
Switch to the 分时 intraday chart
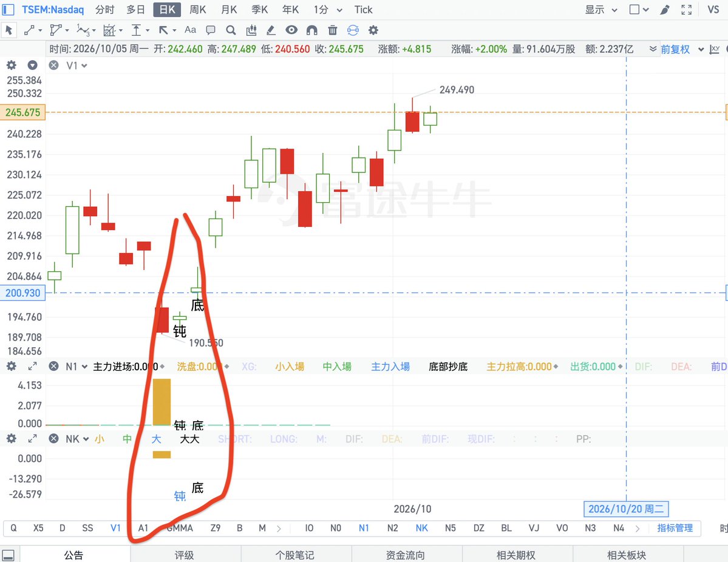coord(104,10)
